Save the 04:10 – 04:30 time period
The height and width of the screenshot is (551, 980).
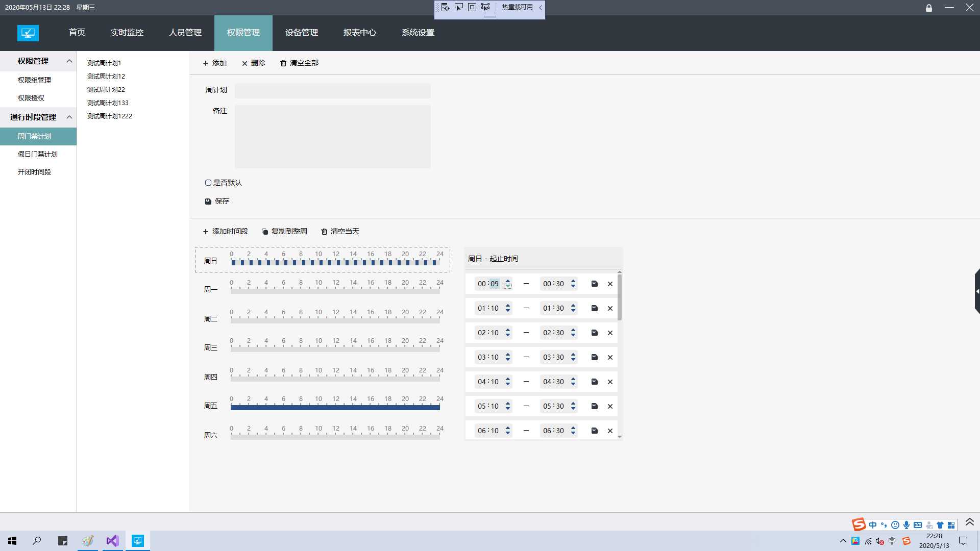coord(594,382)
